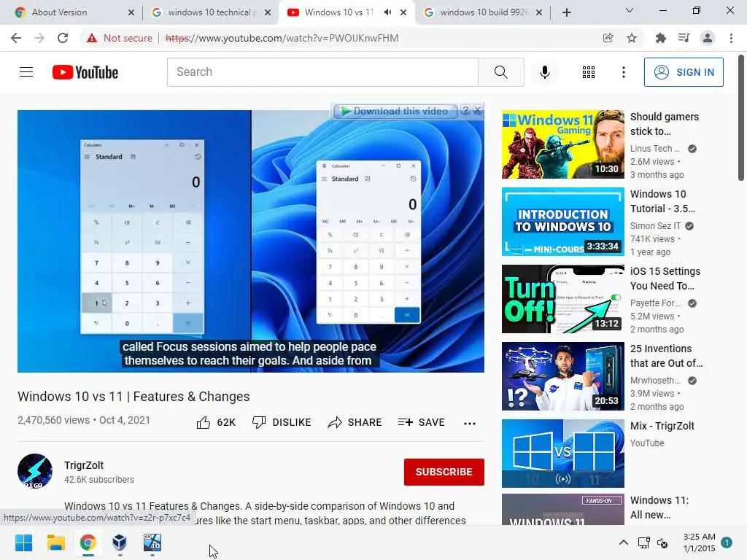Go to YouTube home via logo
This screenshot has width=747, height=560.
point(85,72)
